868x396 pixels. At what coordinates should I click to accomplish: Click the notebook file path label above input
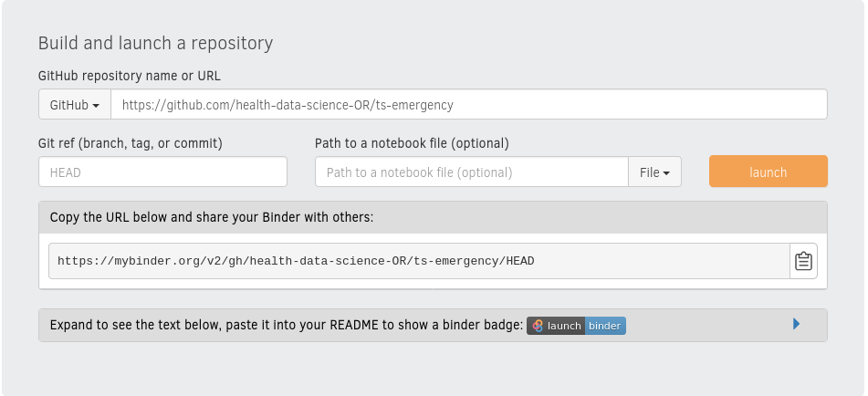412,143
